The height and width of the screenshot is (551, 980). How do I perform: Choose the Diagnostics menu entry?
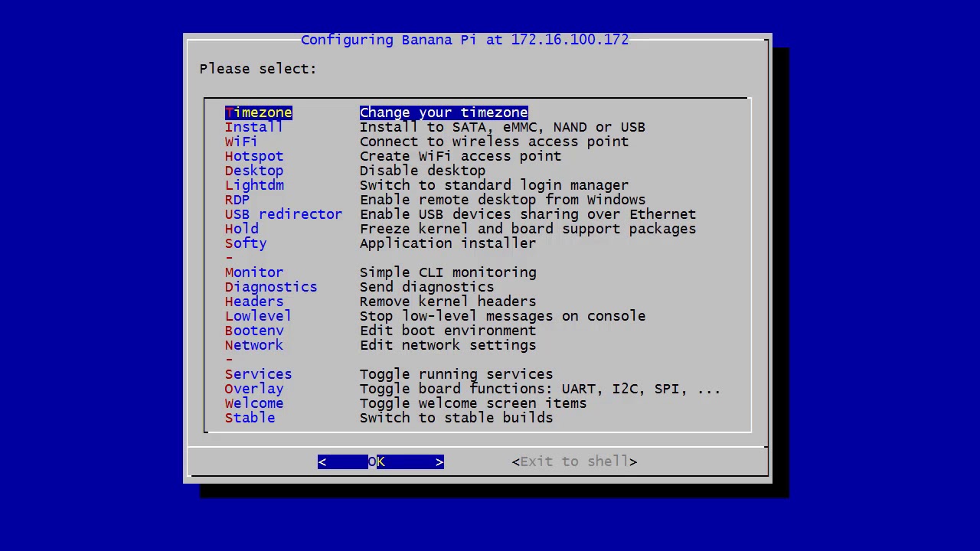271,287
